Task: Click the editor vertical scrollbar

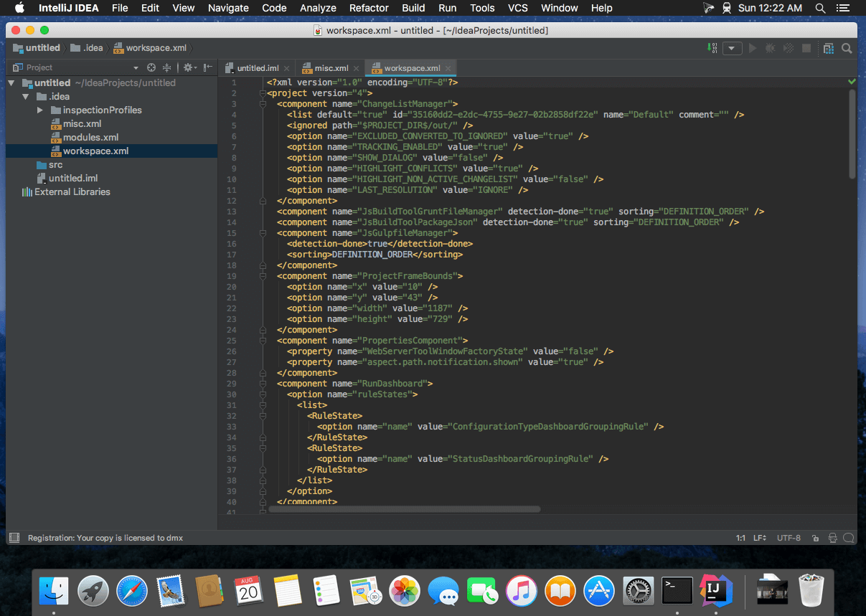Action: (852, 133)
